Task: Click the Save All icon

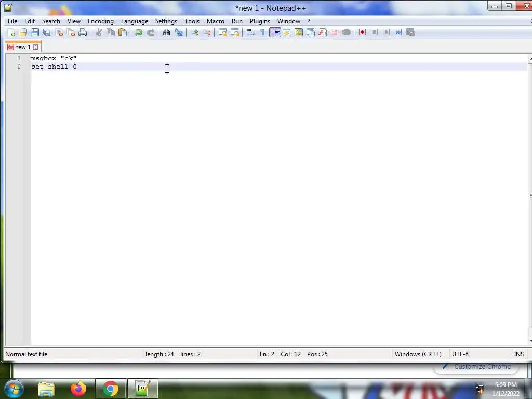Action: click(47, 33)
